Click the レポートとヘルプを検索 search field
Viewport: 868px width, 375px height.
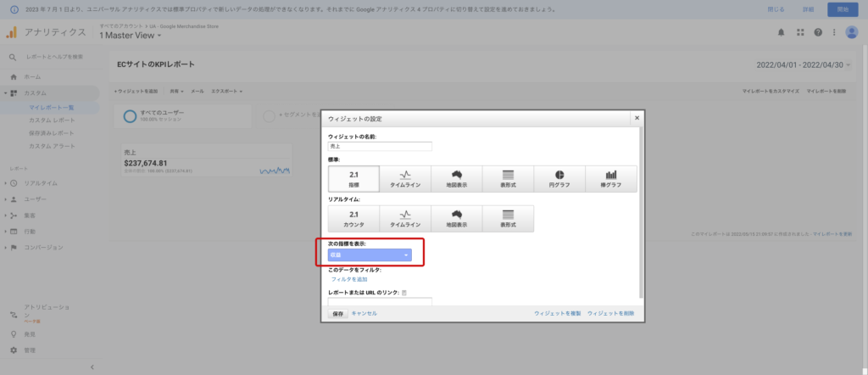(x=55, y=57)
